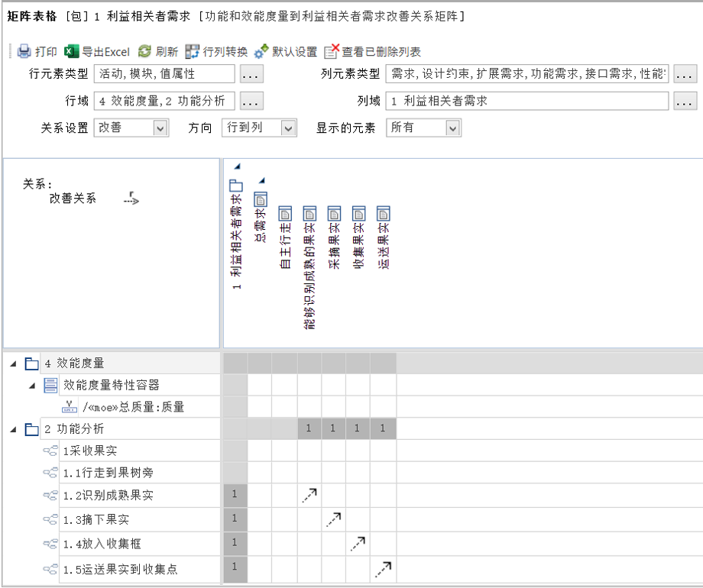Click the 1采收果实 activity icon
The width and height of the screenshot is (703, 588).
click(x=50, y=451)
